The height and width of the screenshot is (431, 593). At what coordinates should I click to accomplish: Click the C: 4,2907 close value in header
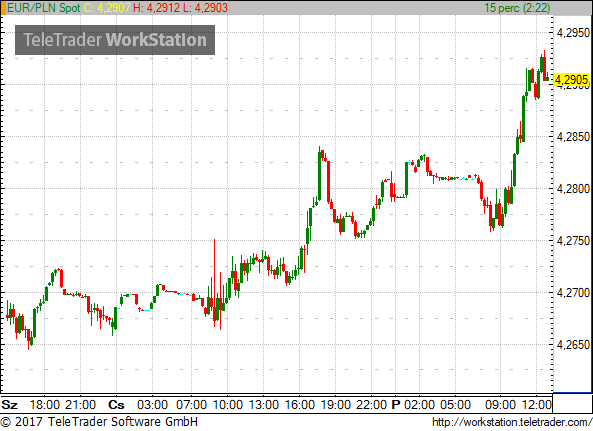click(x=107, y=8)
